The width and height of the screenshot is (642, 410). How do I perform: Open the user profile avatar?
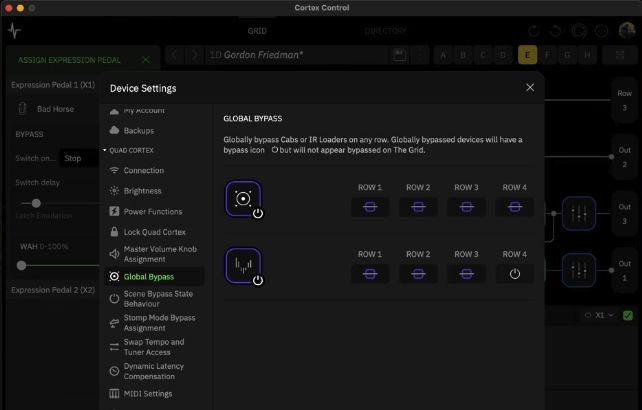626,31
